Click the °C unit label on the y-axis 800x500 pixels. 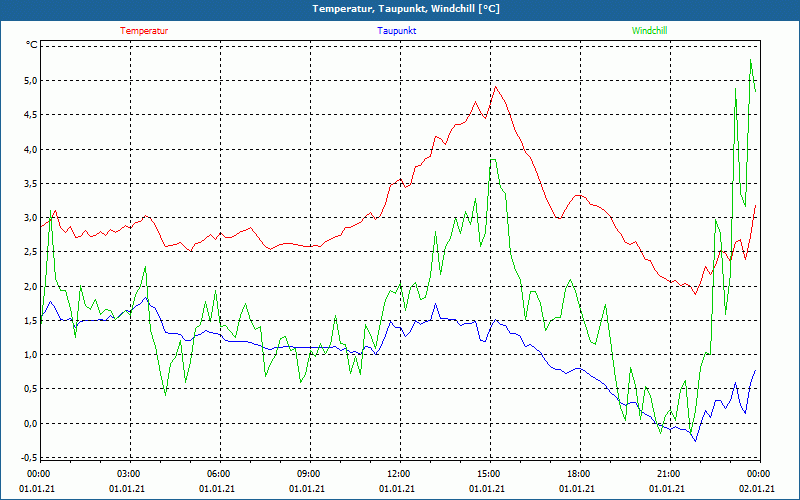[32, 45]
